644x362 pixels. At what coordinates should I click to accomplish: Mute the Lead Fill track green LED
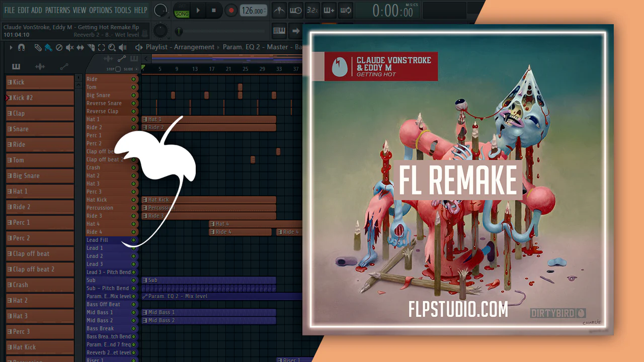(x=134, y=240)
